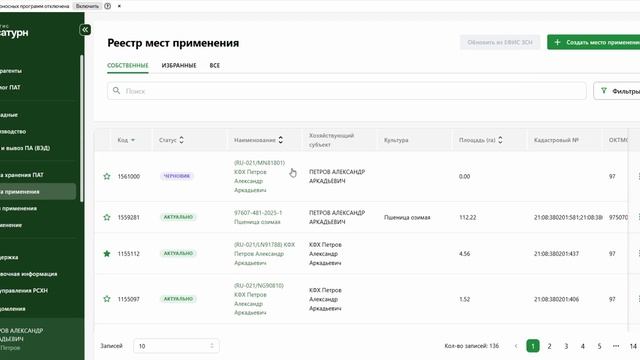Screen dimensions: 640x360
Task: Open the records-per-page dropdown showing 10
Action: click(x=176, y=346)
